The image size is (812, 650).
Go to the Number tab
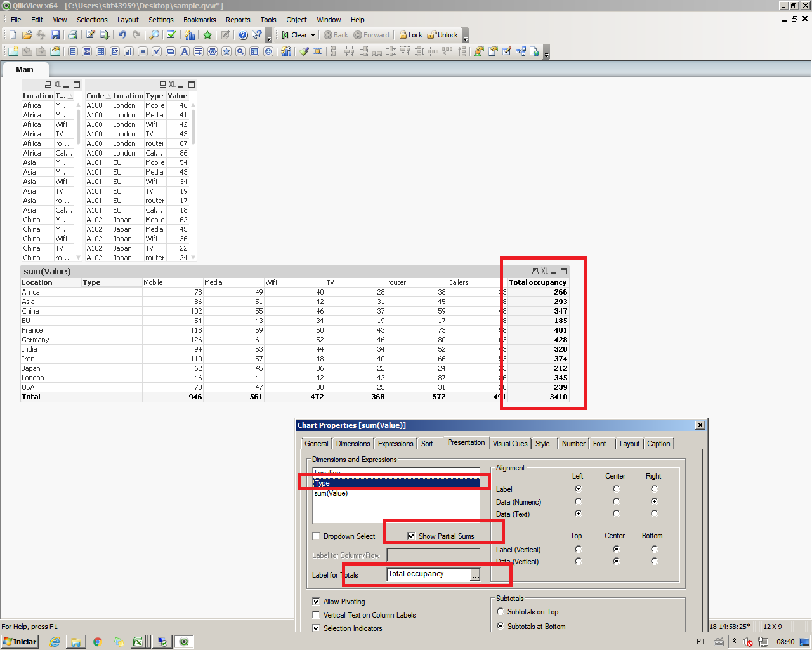point(573,444)
